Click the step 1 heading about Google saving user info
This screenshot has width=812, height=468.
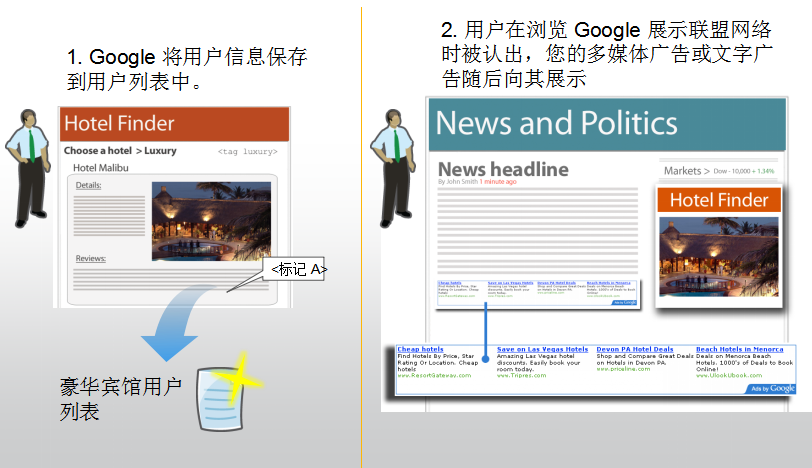point(187,69)
